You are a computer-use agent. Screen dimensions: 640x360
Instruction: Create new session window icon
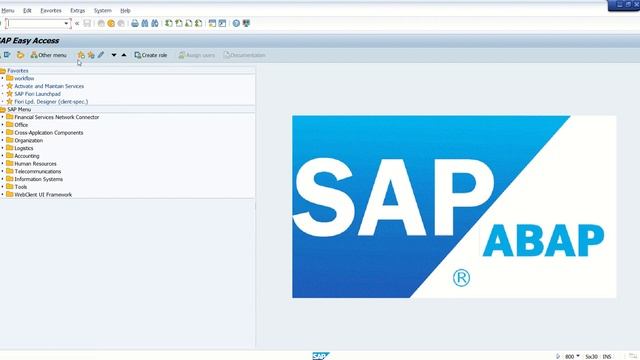212,24
